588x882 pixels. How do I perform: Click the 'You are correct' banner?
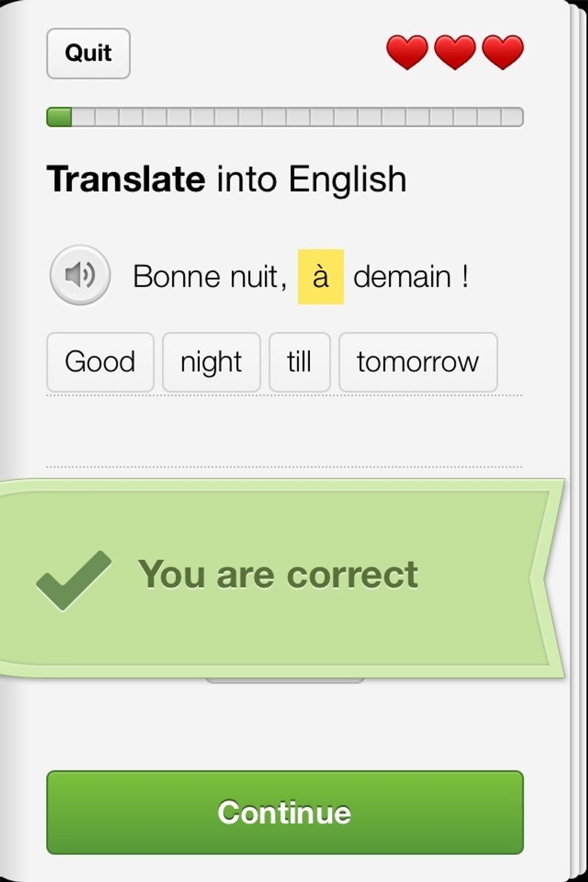tap(277, 575)
